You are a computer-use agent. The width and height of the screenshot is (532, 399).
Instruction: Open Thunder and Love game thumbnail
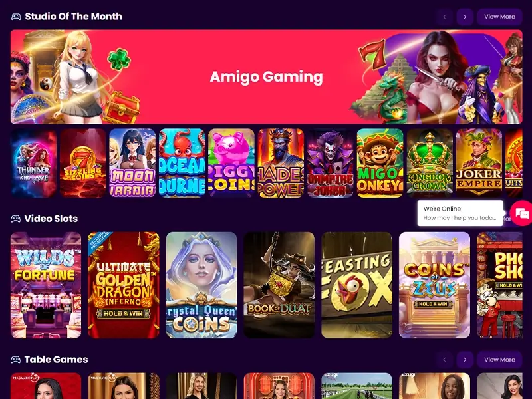pos(33,163)
